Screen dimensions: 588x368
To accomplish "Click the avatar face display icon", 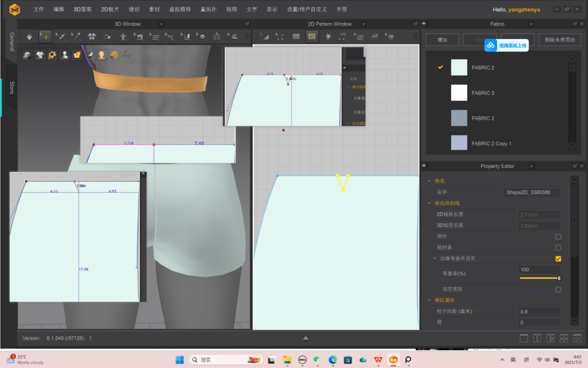I will click(x=102, y=55).
